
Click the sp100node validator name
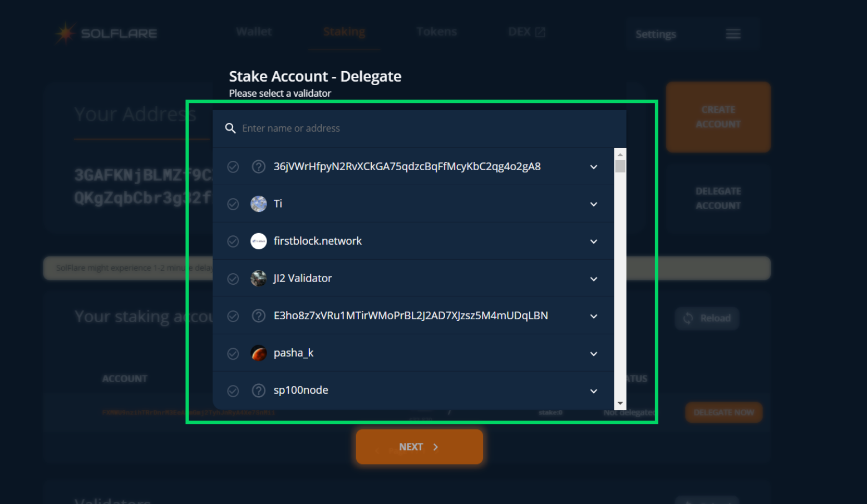[301, 391]
